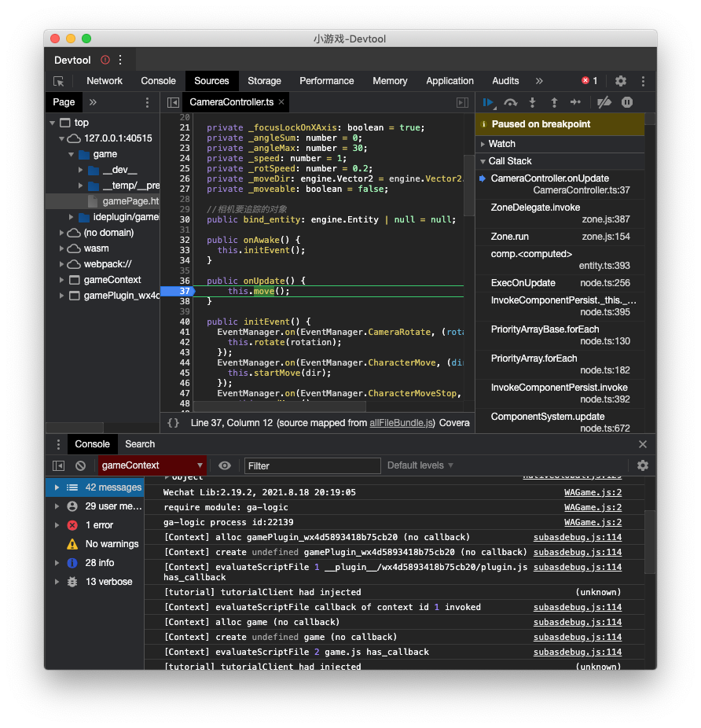Image resolution: width=701 pixels, height=728 pixels.
Task: Open allFileBundle.js source map link
Action: 401,423
